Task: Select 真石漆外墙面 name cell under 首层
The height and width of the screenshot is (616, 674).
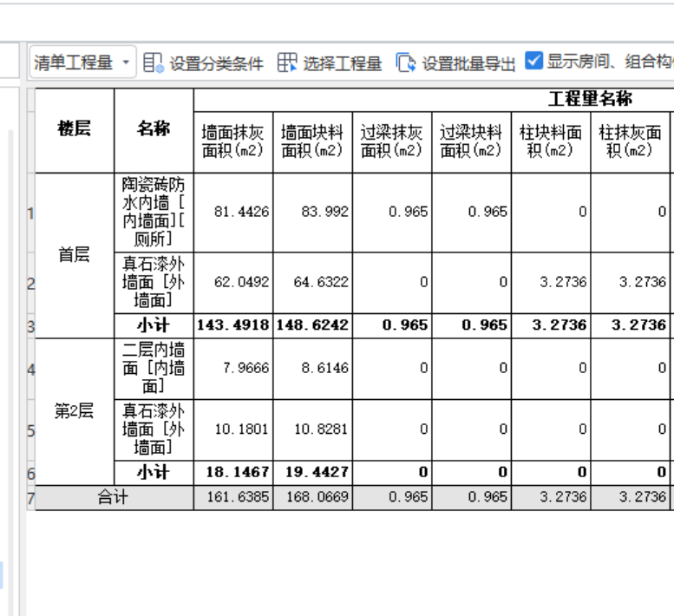Action: [x=154, y=283]
